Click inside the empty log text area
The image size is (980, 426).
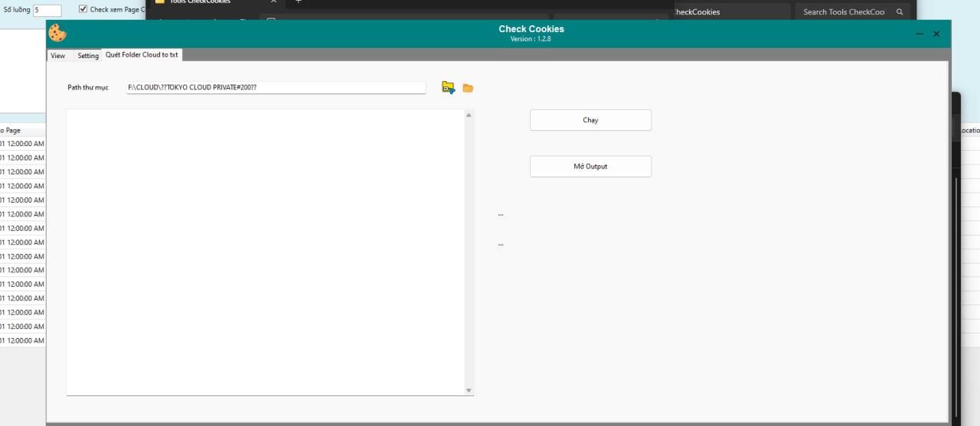[266, 252]
